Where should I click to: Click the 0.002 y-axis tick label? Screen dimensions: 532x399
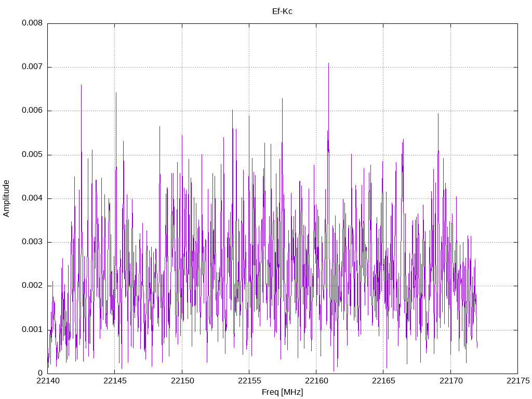(x=32, y=286)
